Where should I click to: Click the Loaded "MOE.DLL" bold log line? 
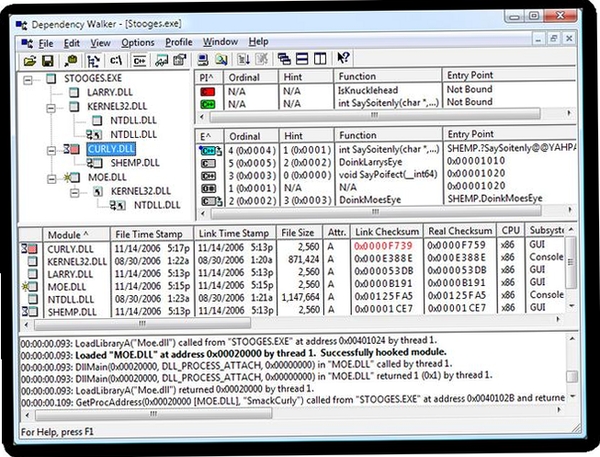[x=261, y=353]
